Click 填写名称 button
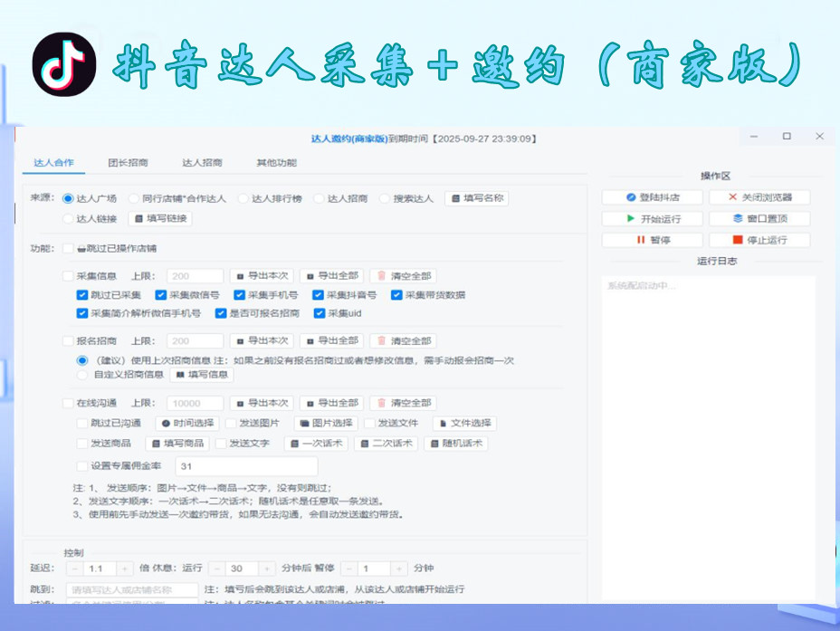840x631 pixels. (477, 198)
